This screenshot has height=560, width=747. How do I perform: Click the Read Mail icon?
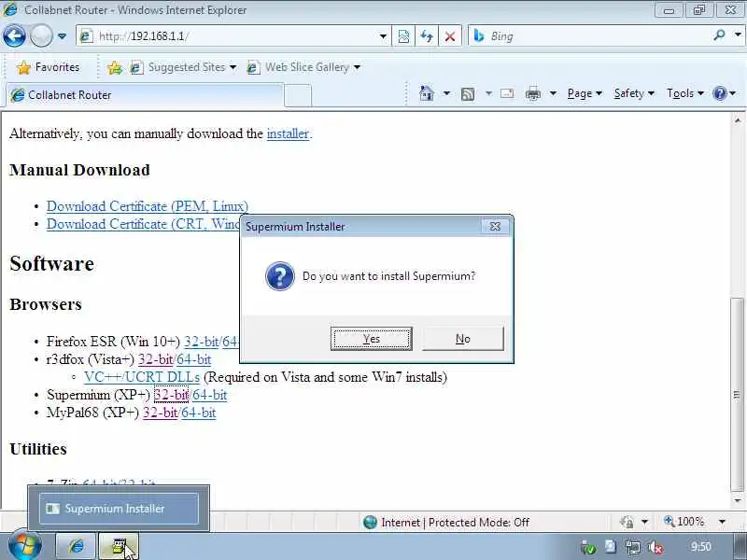point(507,93)
